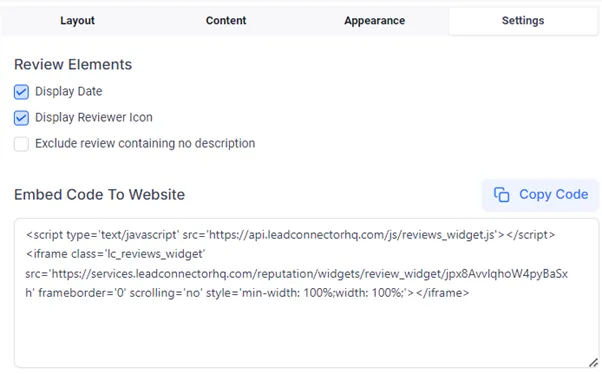The height and width of the screenshot is (374, 602).
Task: Enable Exclude review containing no description checkbox
Action: coord(21,144)
